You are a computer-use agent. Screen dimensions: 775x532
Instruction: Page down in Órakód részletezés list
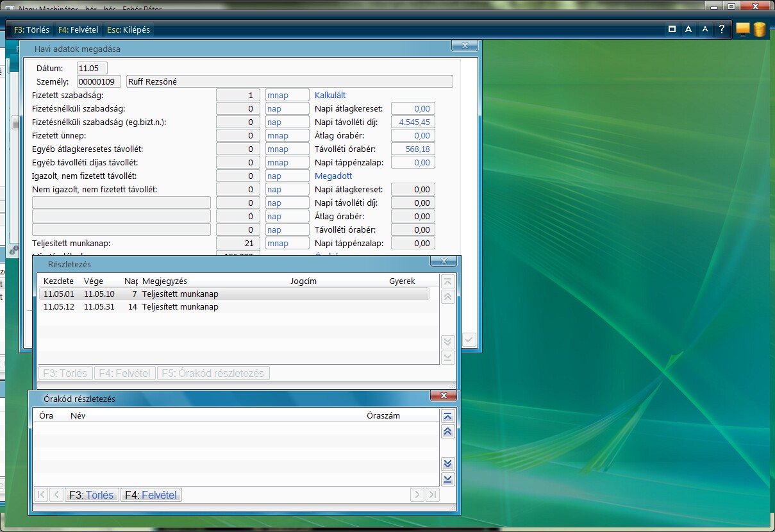tap(448, 463)
